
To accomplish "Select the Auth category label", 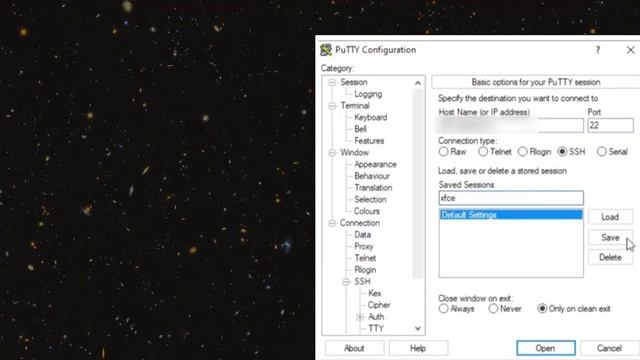I will (x=376, y=317).
